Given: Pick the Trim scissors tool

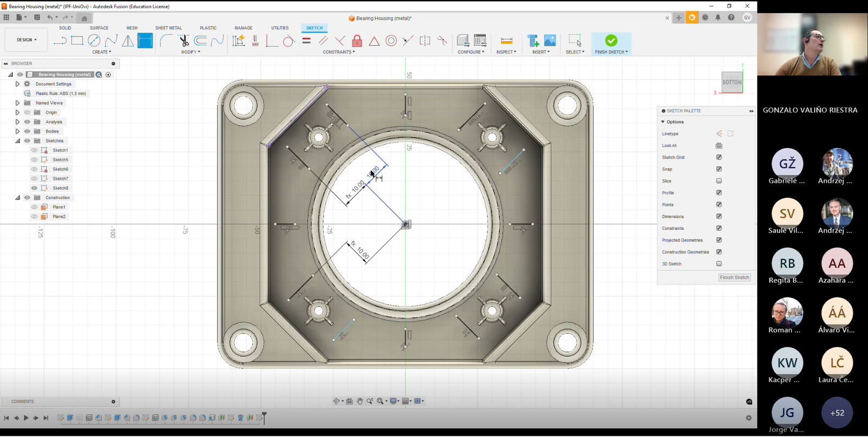Looking at the screenshot, I should pyautogui.click(x=184, y=41).
